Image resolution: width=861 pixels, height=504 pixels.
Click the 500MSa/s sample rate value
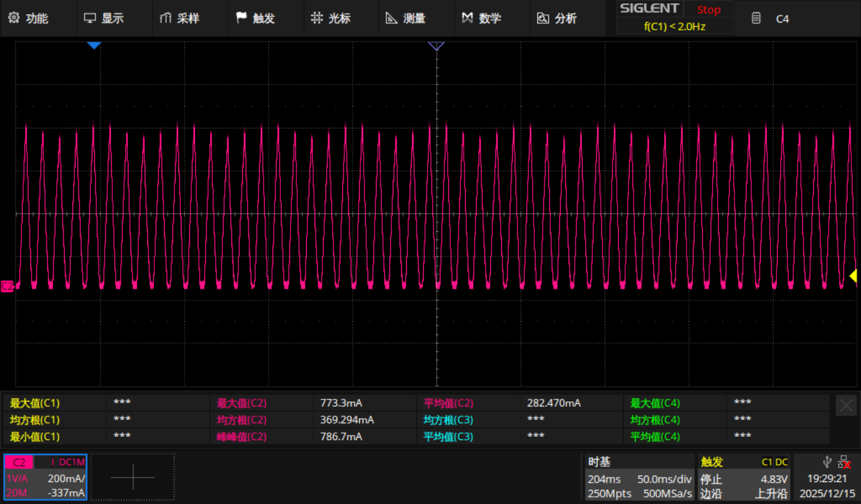(x=668, y=494)
